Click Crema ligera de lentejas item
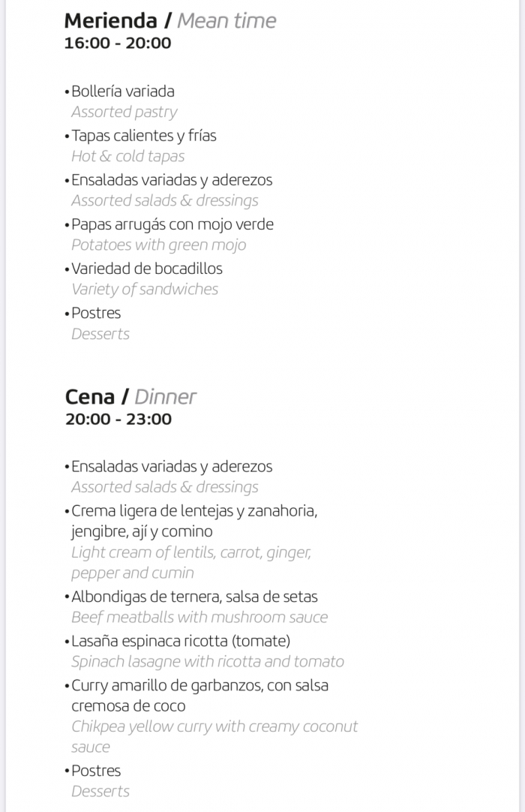The height and width of the screenshot is (812, 525). point(194,521)
